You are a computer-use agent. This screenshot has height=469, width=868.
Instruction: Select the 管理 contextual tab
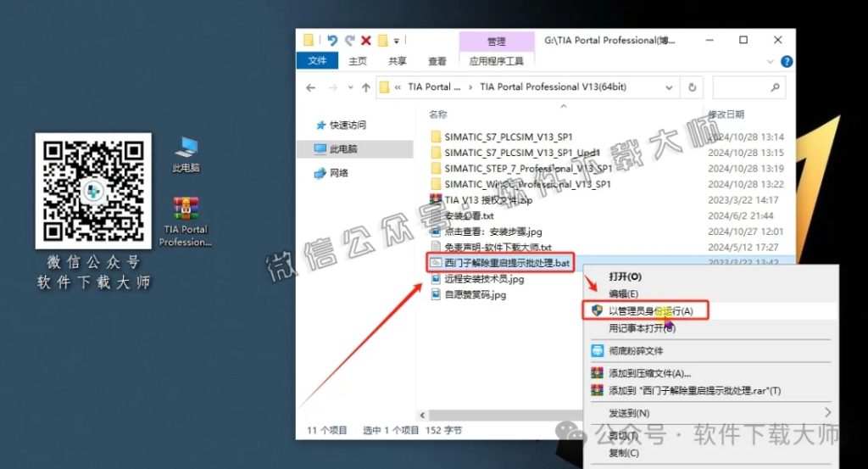pos(497,42)
